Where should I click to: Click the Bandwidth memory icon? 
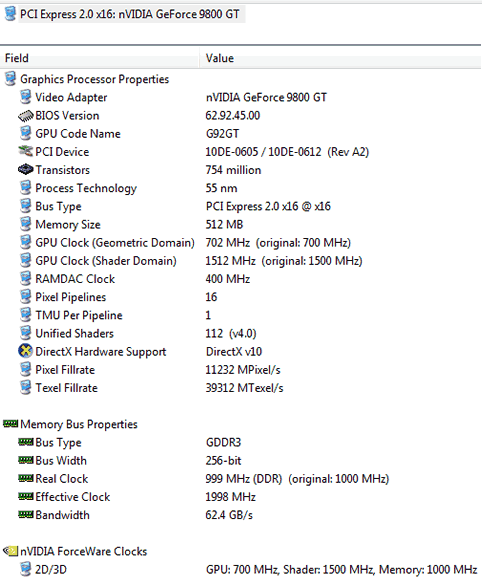[x=25, y=514]
